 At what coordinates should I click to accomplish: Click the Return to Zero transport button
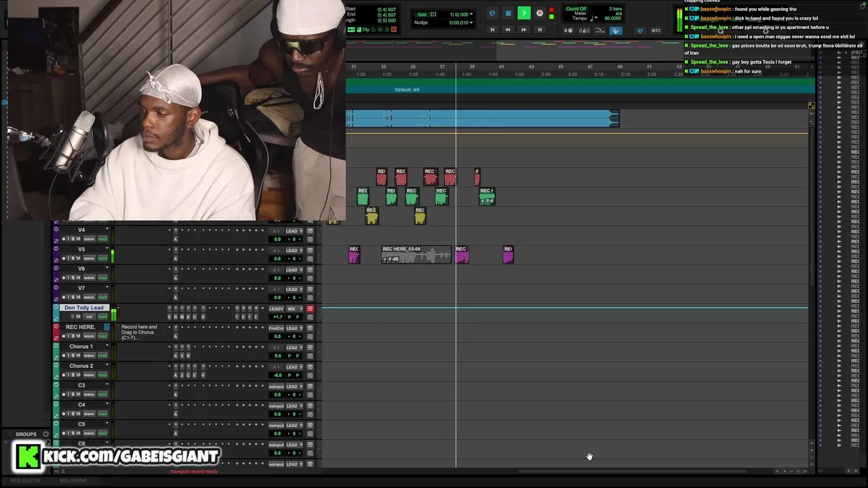pos(492,30)
